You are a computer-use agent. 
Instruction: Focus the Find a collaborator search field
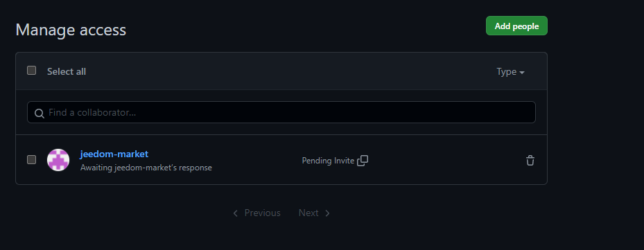(x=281, y=112)
